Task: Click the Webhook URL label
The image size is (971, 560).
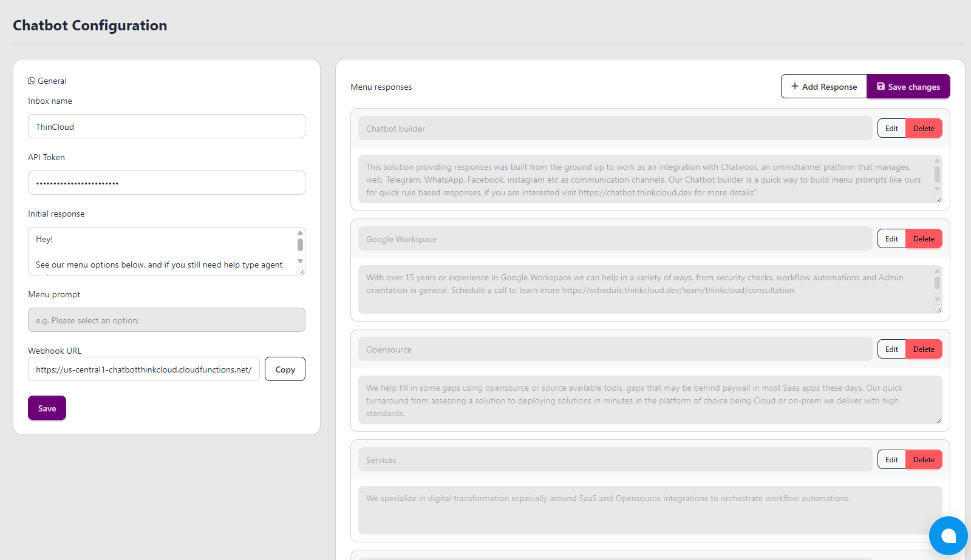Action: pos(55,351)
